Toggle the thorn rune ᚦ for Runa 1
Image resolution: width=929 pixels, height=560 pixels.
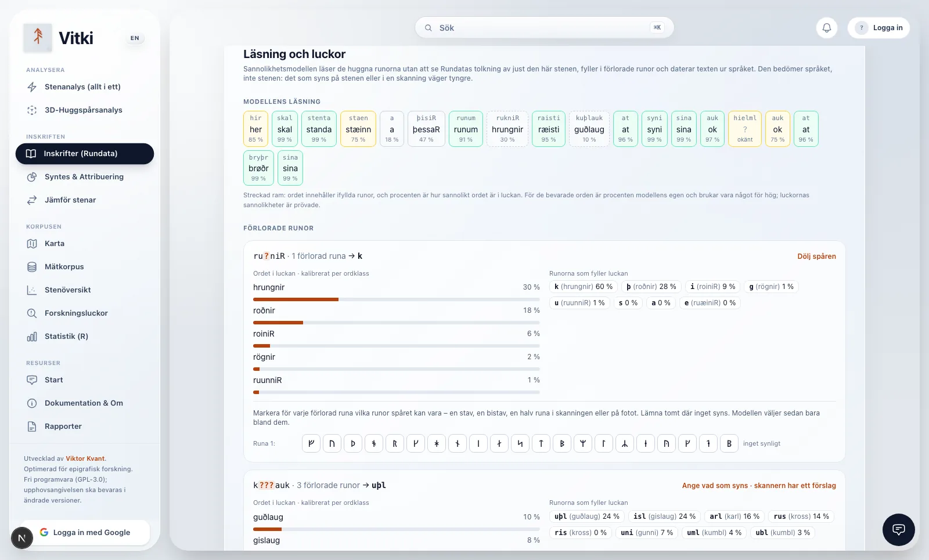click(353, 443)
